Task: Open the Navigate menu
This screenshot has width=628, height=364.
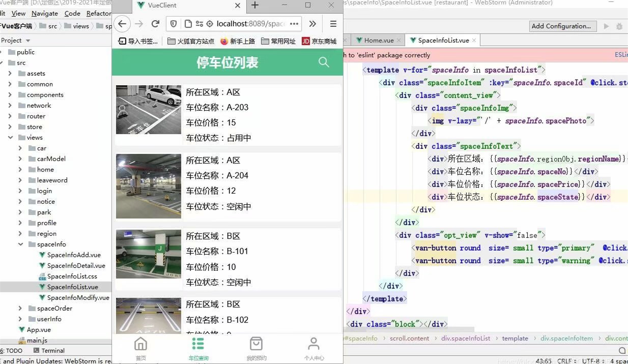Action: pos(44,13)
